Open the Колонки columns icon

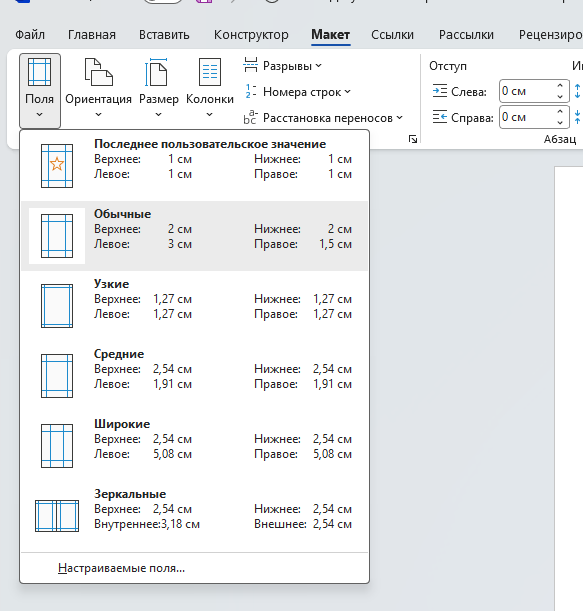tap(210, 72)
